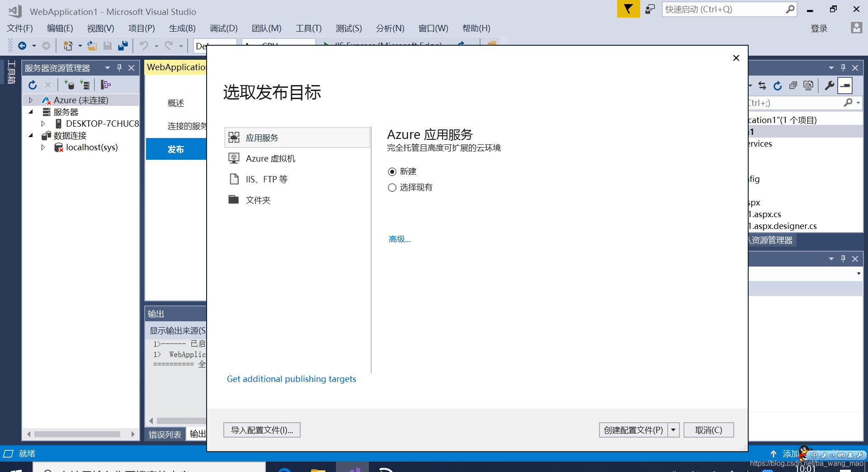Open 服务器资源管理器 window position dropdown
Screen dimensions: 868x472
tap(108, 68)
